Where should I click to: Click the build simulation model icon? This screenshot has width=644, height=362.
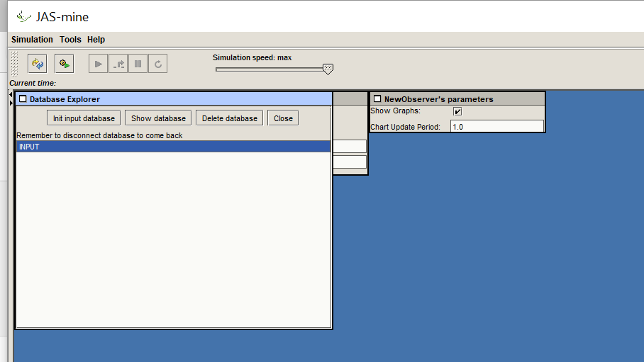coord(65,64)
